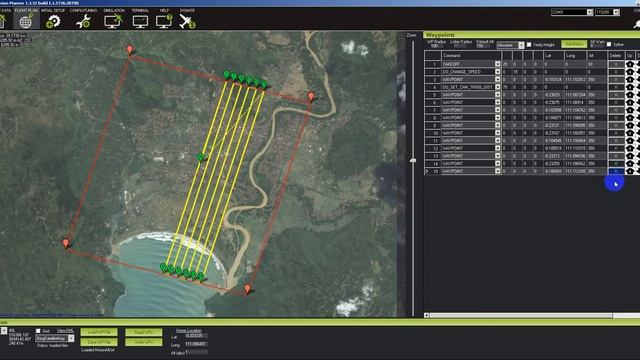Click Up arrow icon for row 4 DO_SET_CAM_TRIGG_DIST
Screen dimensions: 640x360
coord(630,87)
